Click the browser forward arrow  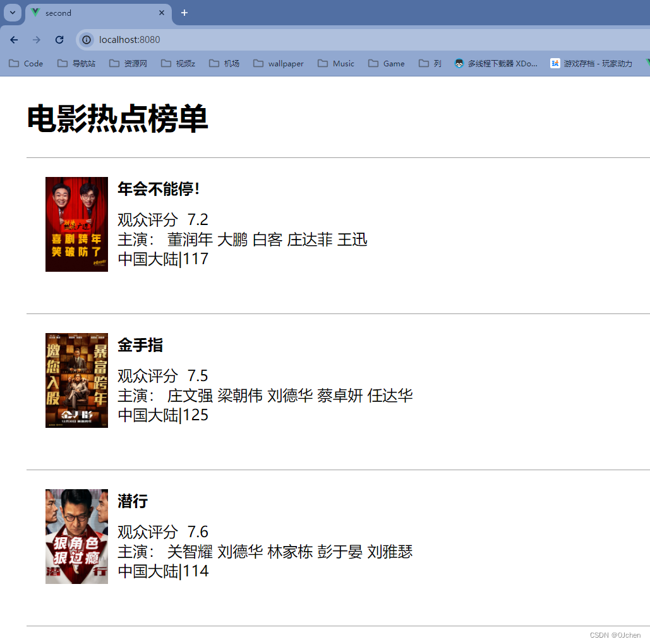[x=37, y=40]
